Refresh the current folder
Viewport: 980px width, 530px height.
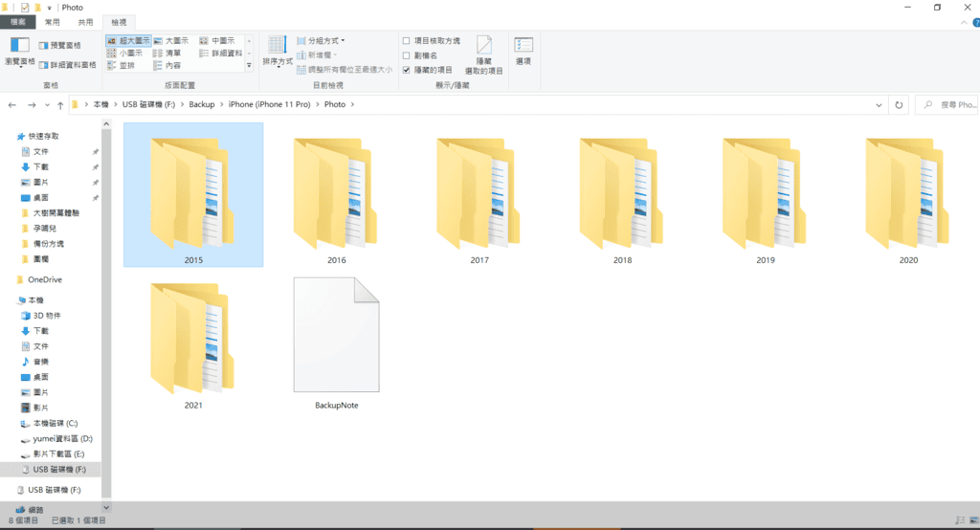click(899, 105)
